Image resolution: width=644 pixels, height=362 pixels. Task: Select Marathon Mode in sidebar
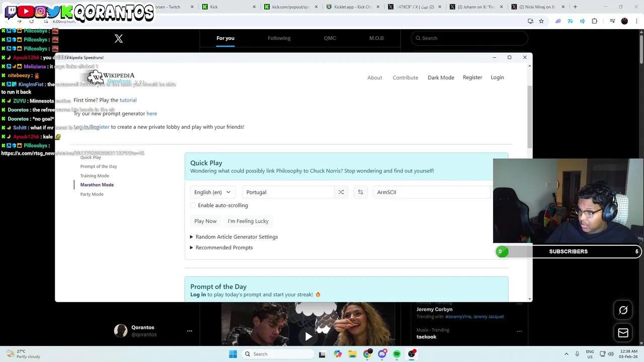pos(97,185)
